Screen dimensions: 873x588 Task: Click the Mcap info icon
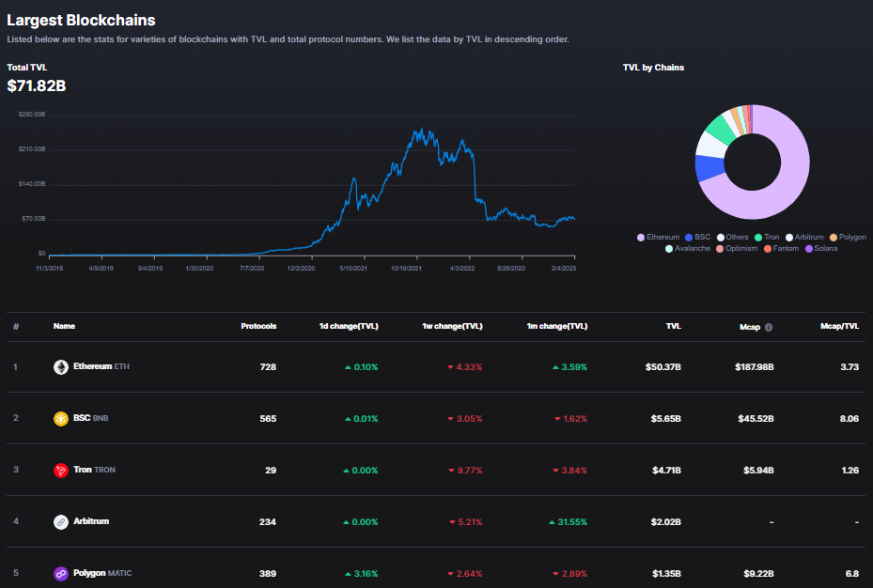point(769,327)
